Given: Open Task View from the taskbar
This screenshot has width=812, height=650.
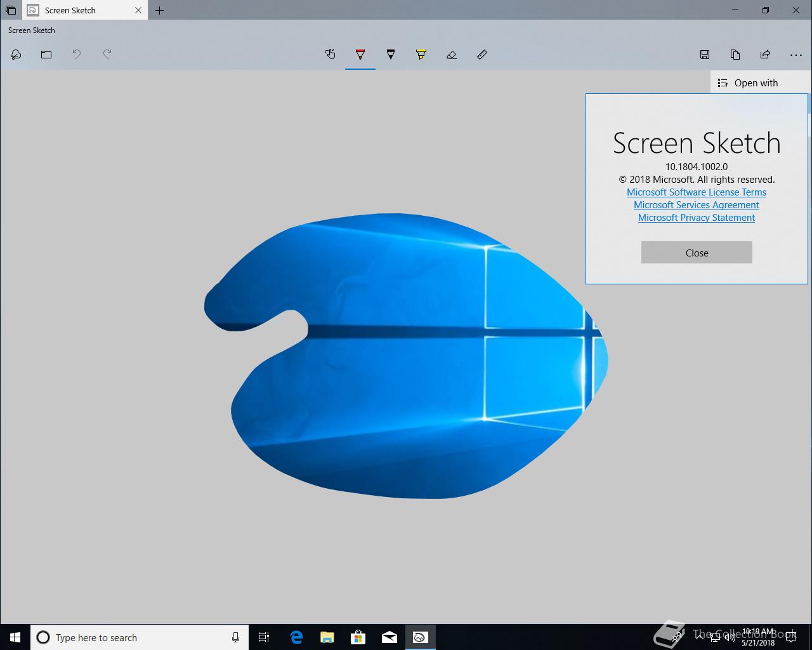Looking at the screenshot, I should click(x=264, y=637).
